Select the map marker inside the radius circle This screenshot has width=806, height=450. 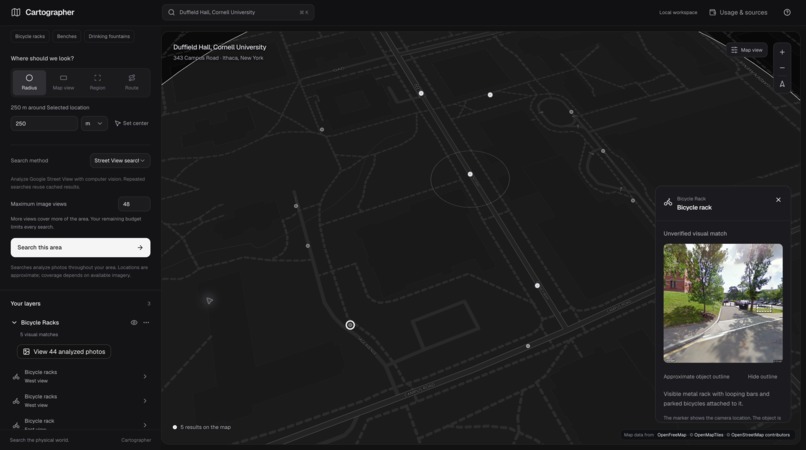[x=470, y=174]
